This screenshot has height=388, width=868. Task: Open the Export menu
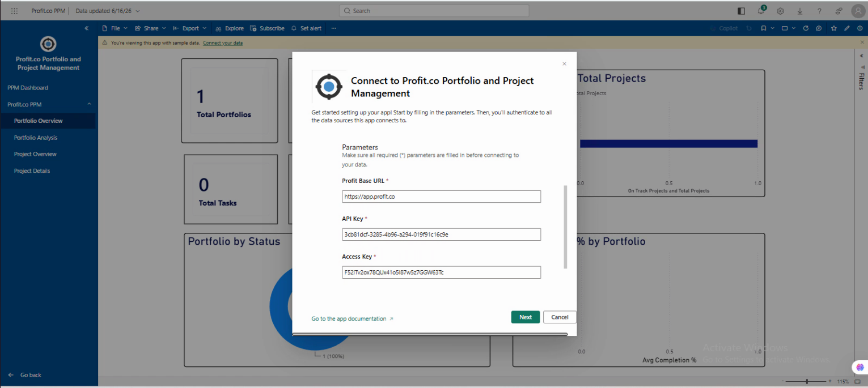189,28
